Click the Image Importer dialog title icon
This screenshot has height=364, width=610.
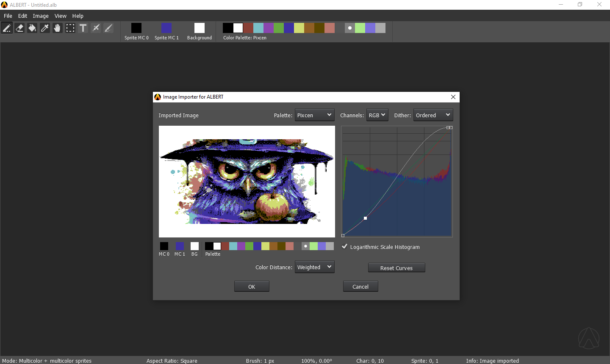[x=158, y=97]
